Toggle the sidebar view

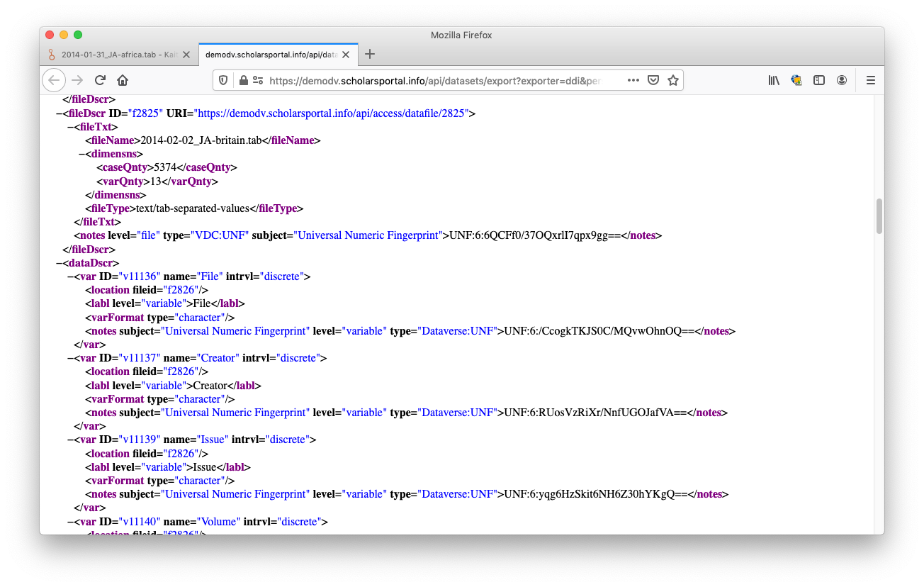[x=819, y=80]
